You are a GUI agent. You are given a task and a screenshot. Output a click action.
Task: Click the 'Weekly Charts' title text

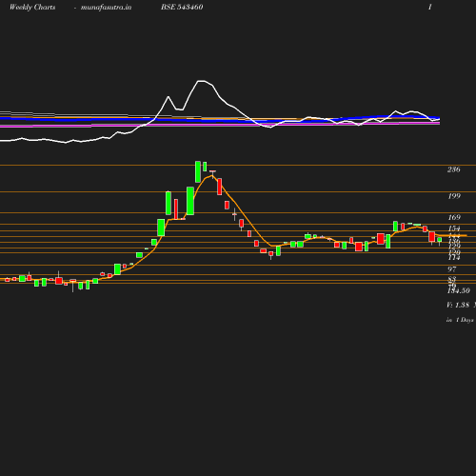(x=32, y=8)
